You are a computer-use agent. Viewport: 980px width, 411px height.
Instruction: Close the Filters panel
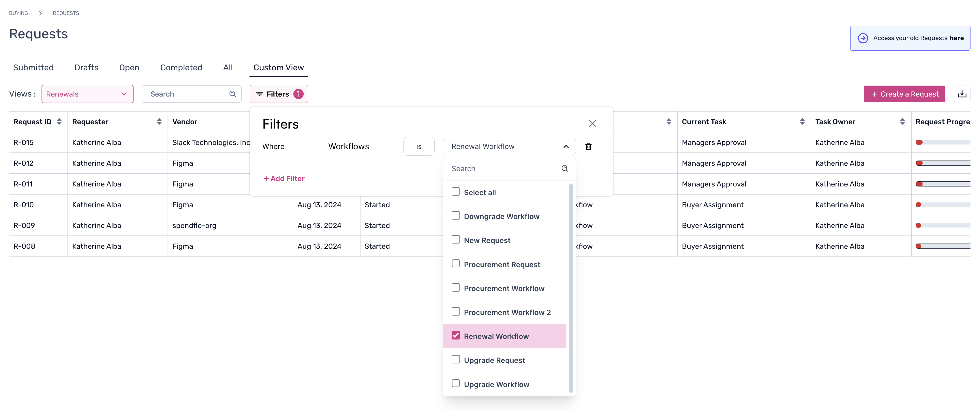592,124
